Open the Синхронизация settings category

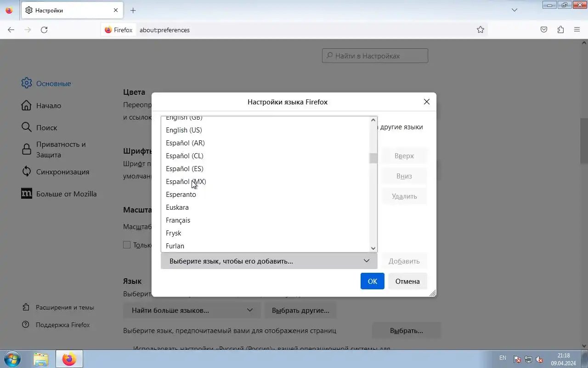[56, 172]
